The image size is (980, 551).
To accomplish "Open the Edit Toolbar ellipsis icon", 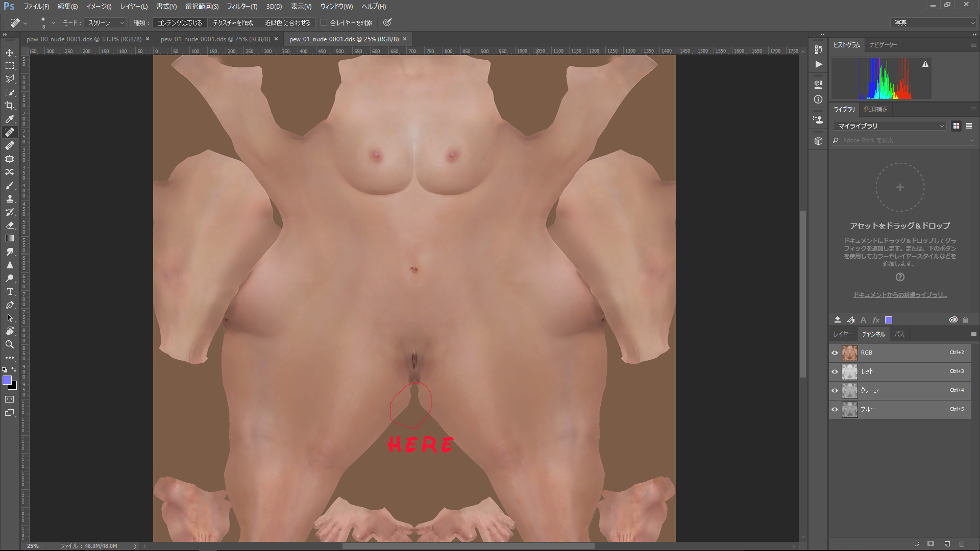I will [x=10, y=358].
